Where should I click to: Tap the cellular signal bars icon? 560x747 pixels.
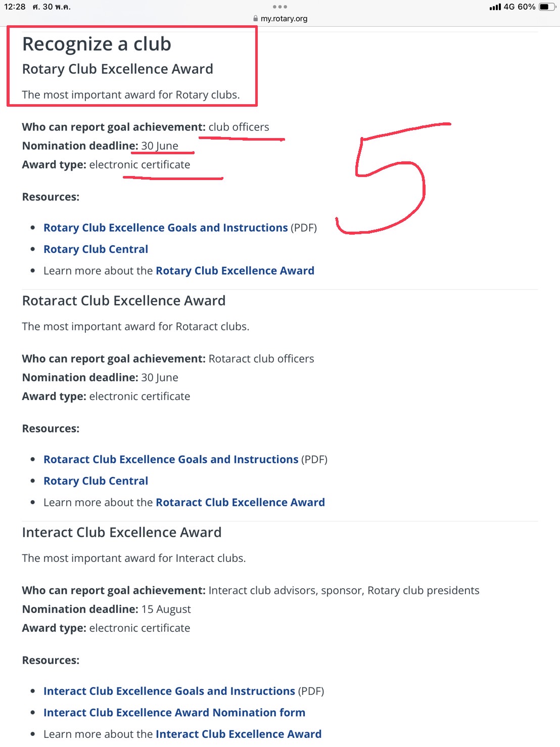click(495, 7)
